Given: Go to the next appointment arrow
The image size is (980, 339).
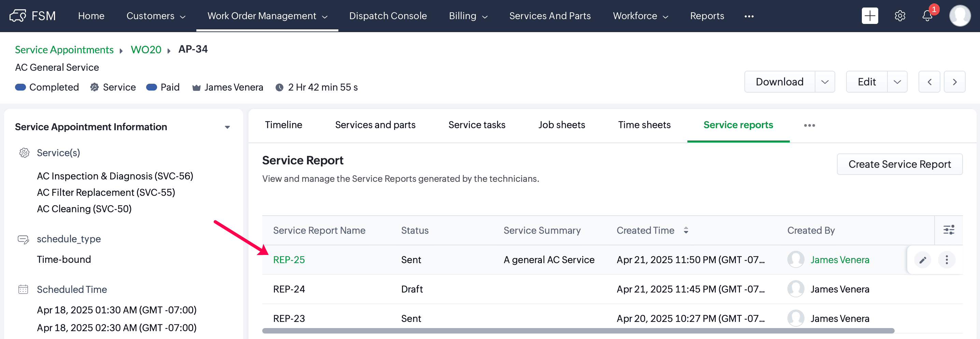Looking at the screenshot, I should click(954, 82).
